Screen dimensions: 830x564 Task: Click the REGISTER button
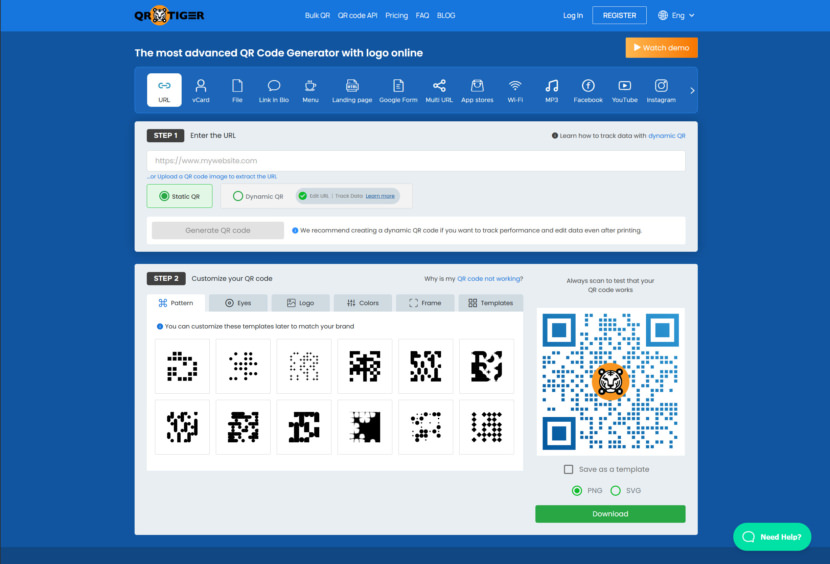(619, 15)
